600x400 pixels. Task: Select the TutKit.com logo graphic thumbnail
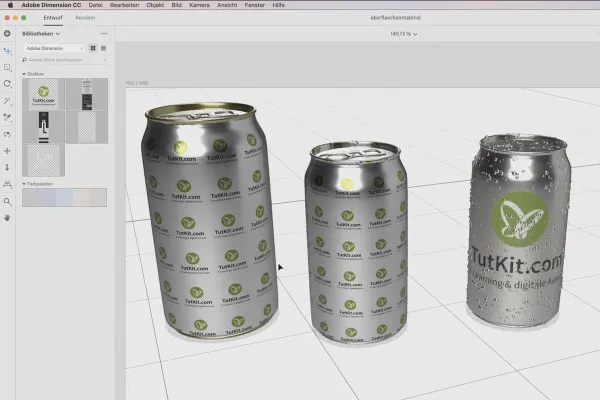point(43,94)
